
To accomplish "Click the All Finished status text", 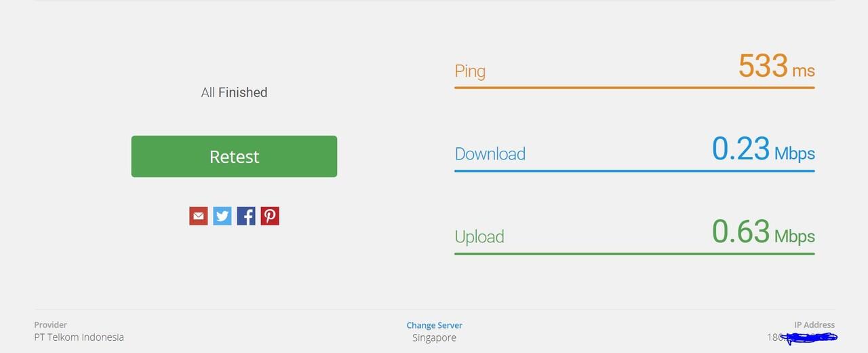I will (x=234, y=92).
